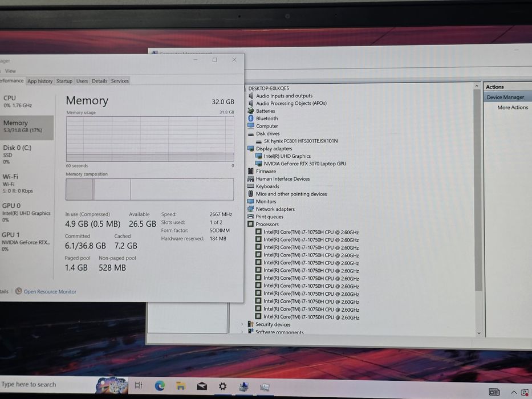This screenshot has width=532, height=399.
Task: Select SK hynix PC801 disk drive
Action: [x=300, y=141]
